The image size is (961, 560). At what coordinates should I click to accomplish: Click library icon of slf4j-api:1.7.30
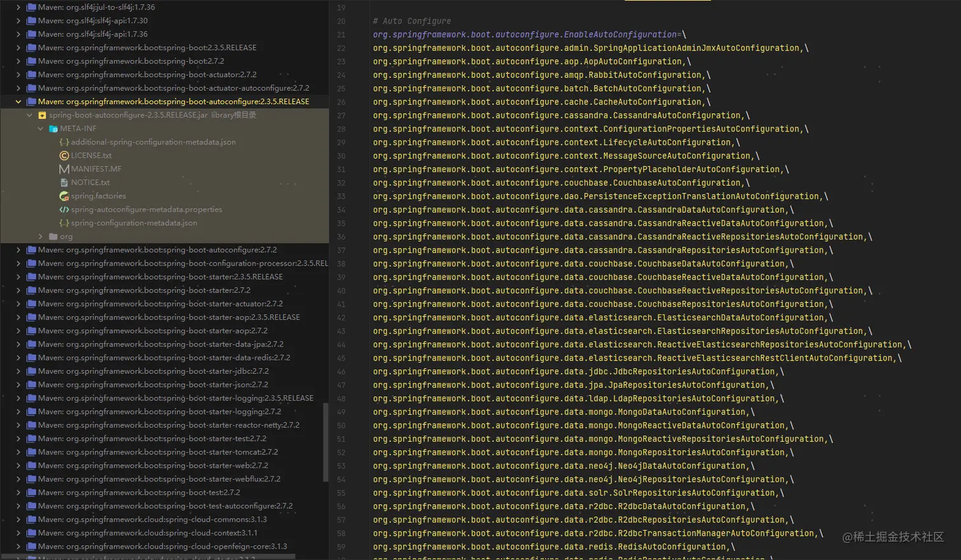[31, 20]
